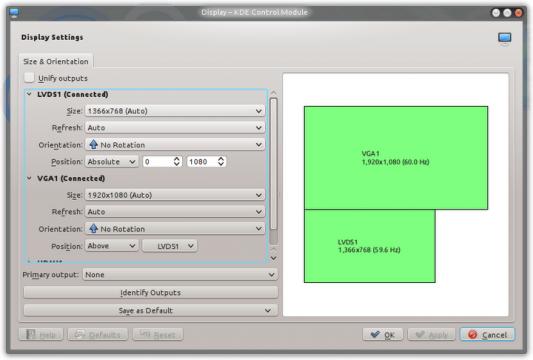Click the LVDS1 X position stepper arrows
The image size is (533, 360).
coord(176,161)
